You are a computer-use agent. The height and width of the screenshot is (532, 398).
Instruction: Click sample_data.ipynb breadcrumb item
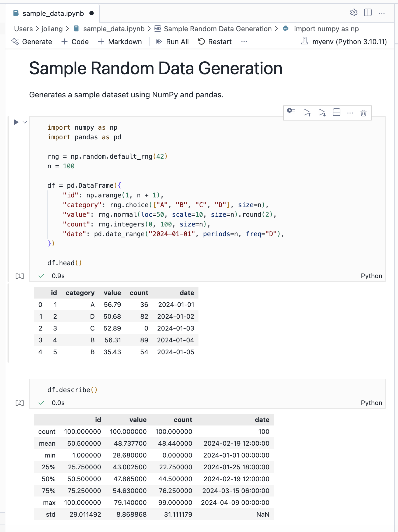click(x=114, y=29)
